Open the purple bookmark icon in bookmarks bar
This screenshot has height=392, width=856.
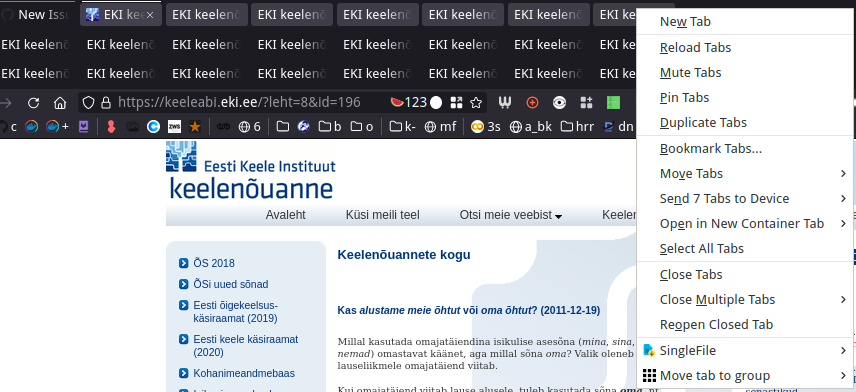[x=84, y=127]
